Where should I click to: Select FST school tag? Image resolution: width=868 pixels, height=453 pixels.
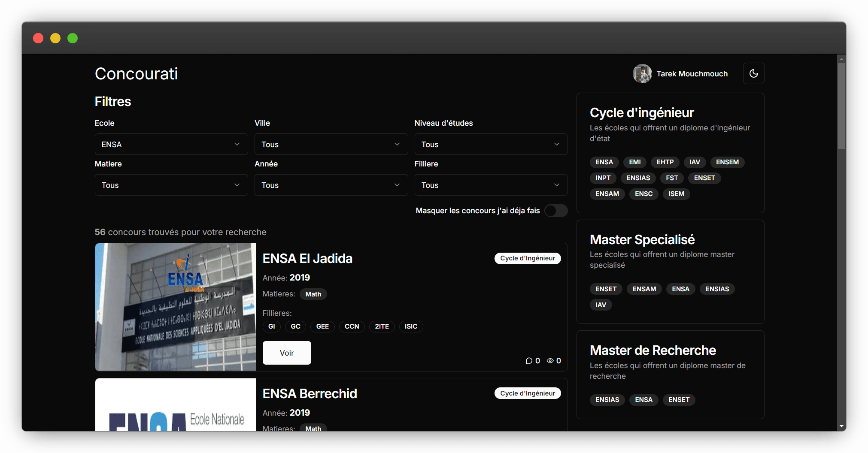[672, 178]
